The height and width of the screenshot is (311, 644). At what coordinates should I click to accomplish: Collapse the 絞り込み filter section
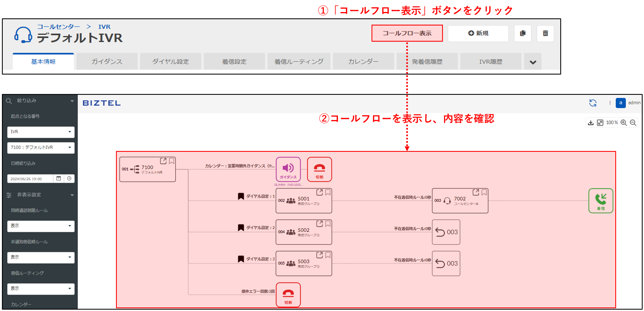click(72, 101)
